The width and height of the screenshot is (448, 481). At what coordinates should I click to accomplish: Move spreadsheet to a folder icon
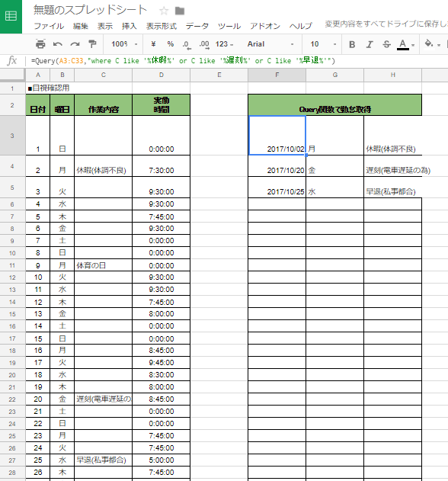(180, 11)
